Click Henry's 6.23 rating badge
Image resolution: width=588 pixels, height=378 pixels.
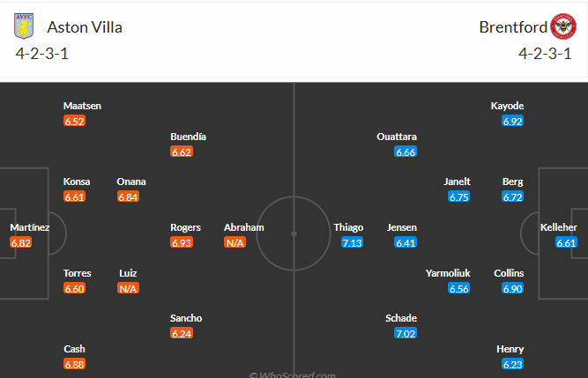click(512, 364)
